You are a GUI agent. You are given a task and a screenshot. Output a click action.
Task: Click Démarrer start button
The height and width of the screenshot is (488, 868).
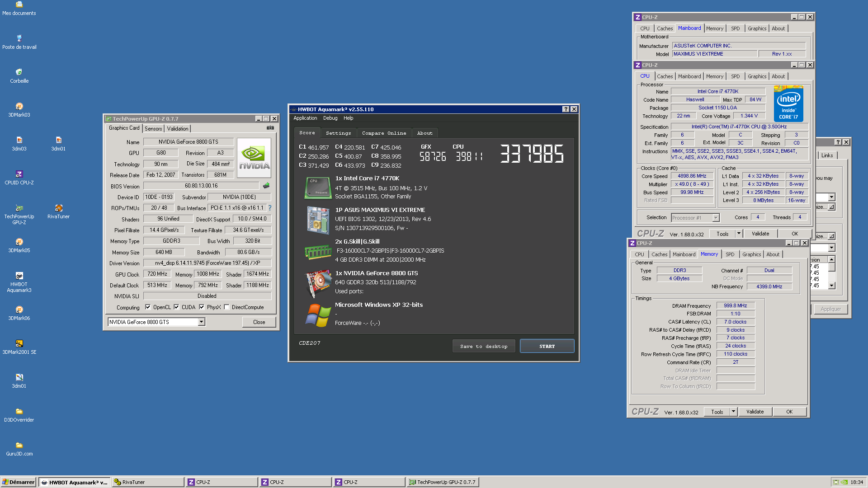tap(19, 482)
